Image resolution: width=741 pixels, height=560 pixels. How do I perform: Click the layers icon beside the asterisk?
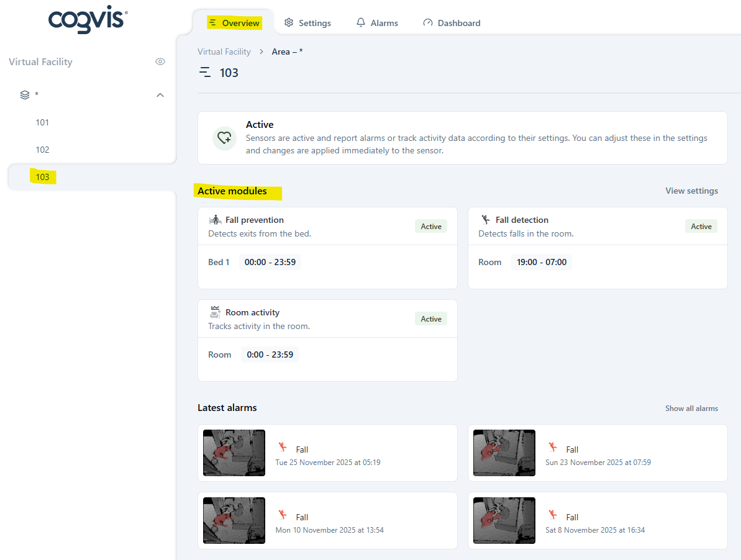(25, 95)
